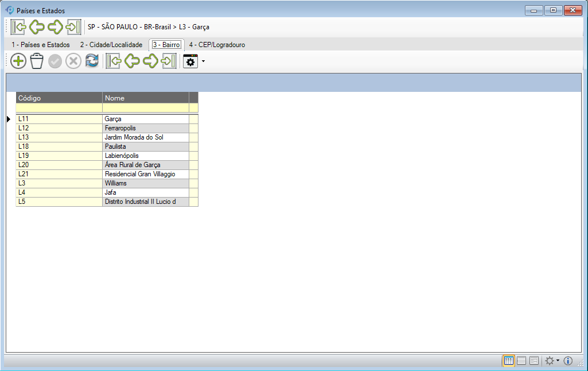
Task: Click next arrow beside the SP breadcrumb
Action: point(55,26)
